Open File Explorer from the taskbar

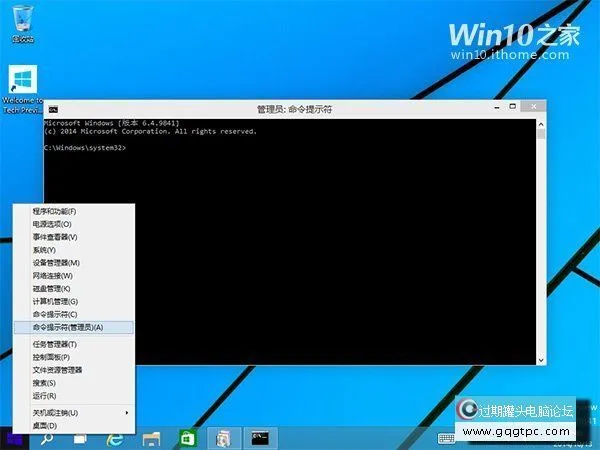pyautogui.click(x=151, y=438)
